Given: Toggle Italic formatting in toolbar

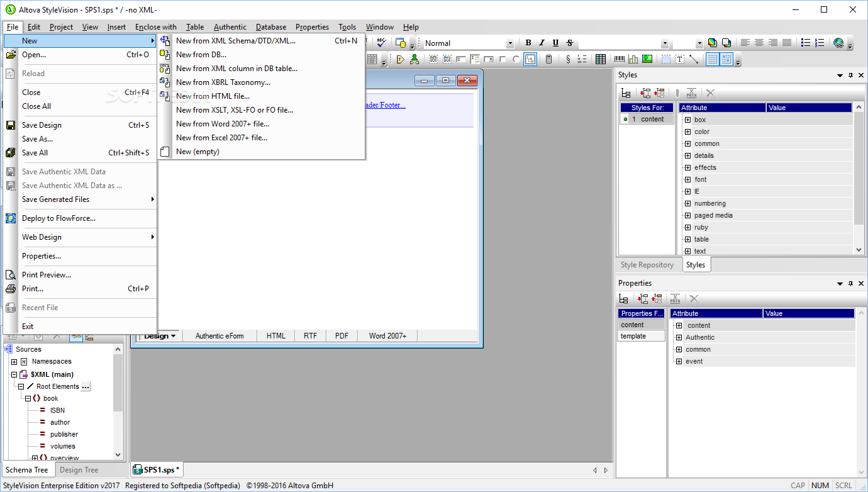Looking at the screenshot, I should click(x=542, y=43).
